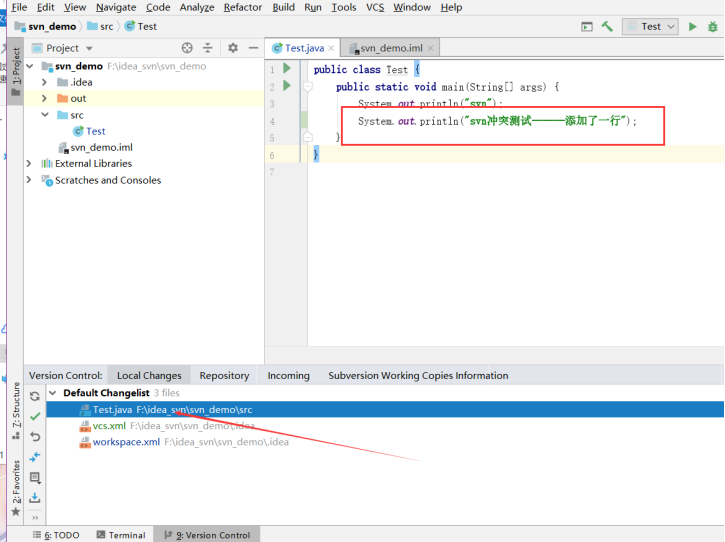The height and width of the screenshot is (542, 725).
Task: Collapse the src folder
Action: click(x=45, y=115)
